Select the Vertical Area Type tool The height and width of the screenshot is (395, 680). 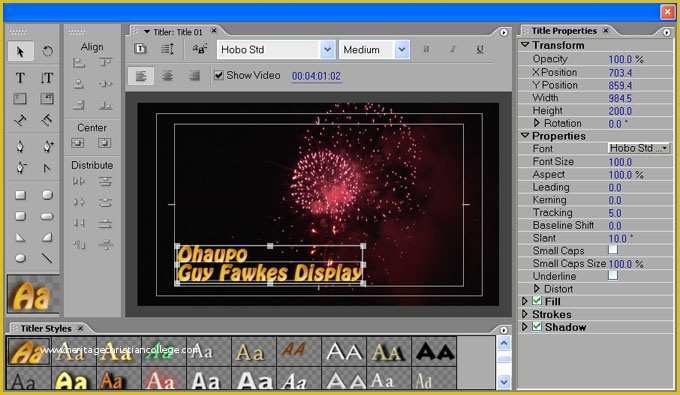pos(47,99)
